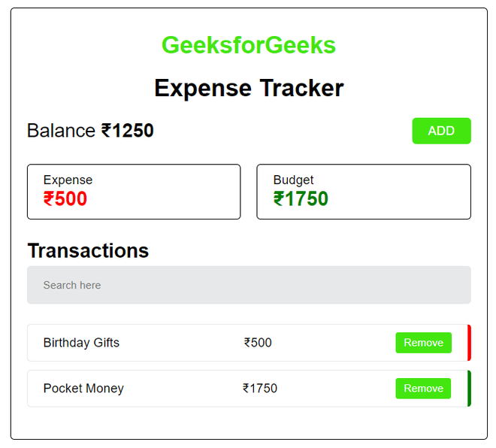Click the ₹ symbol in the balance amount
This screenshot has height=448, width=496.
(107, 131)
